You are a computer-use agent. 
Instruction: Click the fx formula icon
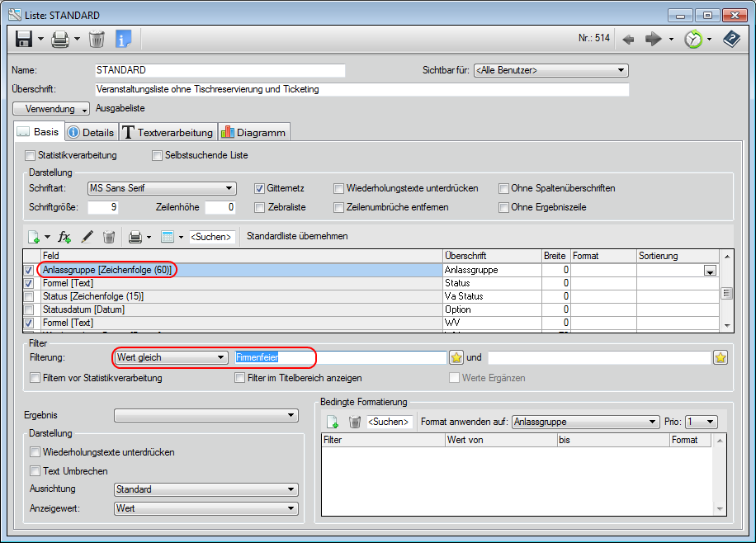tap(65, 237)
